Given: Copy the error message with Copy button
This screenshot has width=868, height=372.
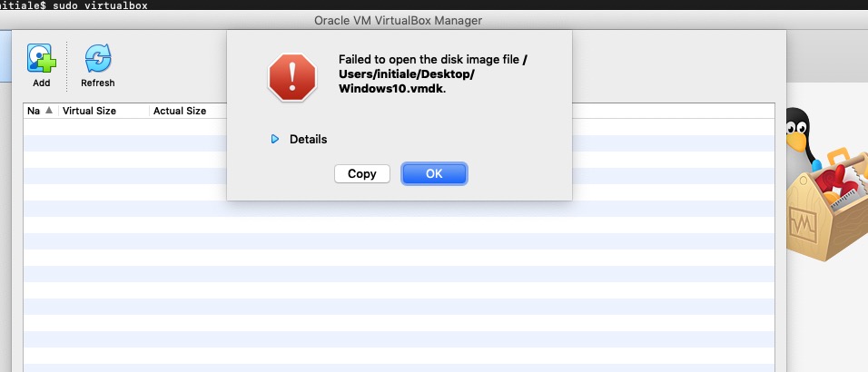Looking at the screenshot, I should 362,174.
